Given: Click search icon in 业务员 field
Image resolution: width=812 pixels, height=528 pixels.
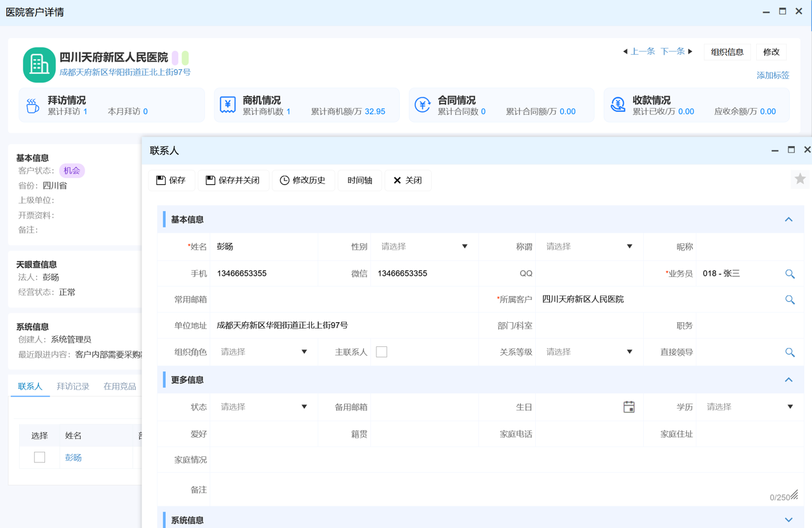Looking at the screenshot, I should tap(790, 274).
